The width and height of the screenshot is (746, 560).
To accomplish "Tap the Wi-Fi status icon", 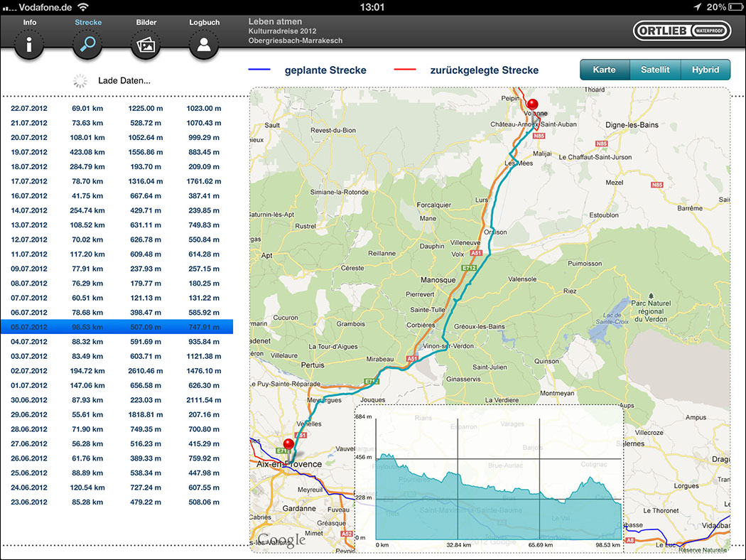I will (x=83, y=7).
